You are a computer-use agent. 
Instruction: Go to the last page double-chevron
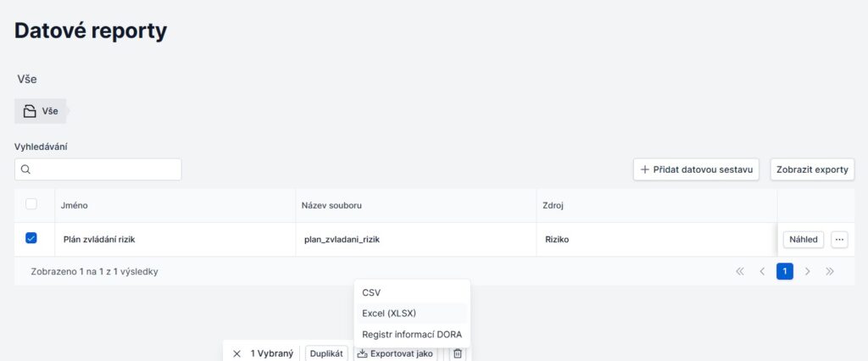[830, 271]
